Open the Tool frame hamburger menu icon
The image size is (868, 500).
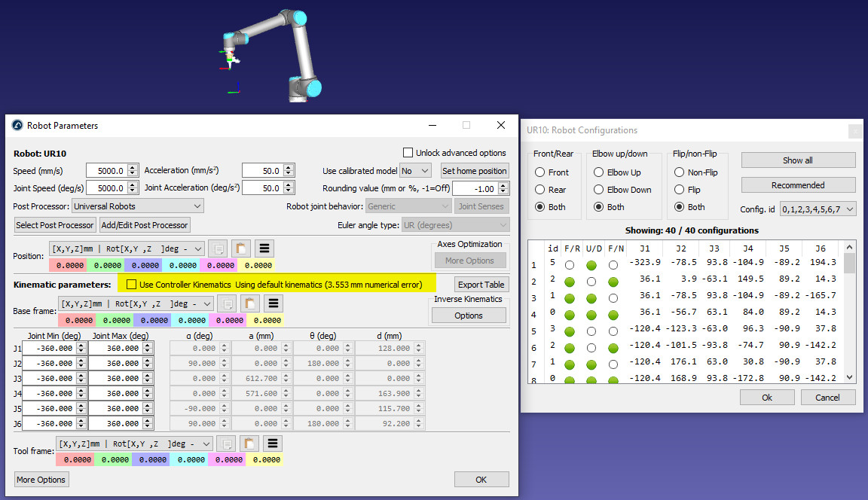[x=271, y=444]
